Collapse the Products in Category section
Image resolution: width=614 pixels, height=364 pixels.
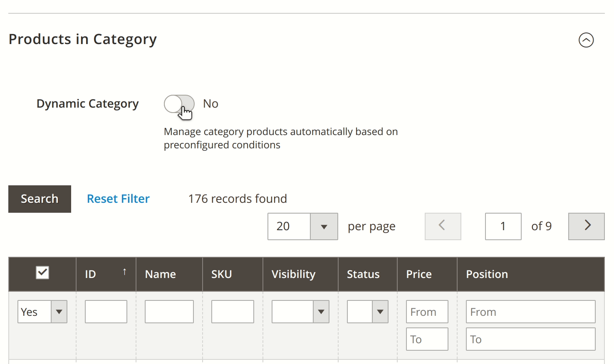pos(586,40)
